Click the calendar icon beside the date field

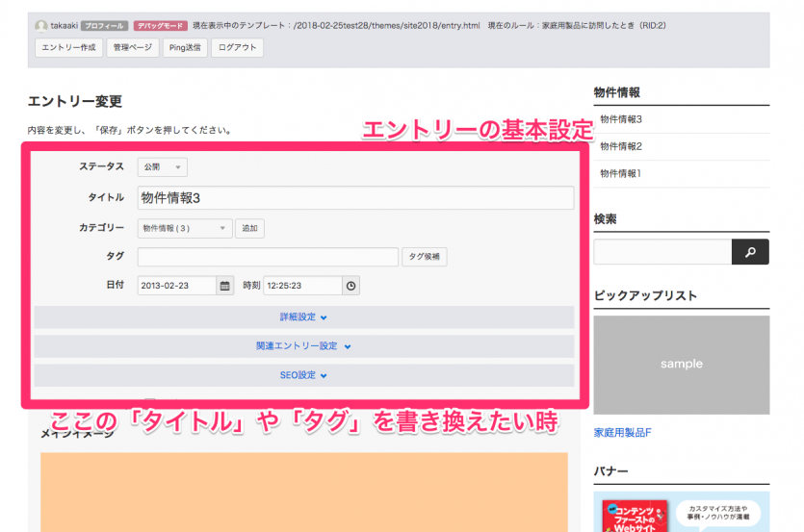pos(225,286)
